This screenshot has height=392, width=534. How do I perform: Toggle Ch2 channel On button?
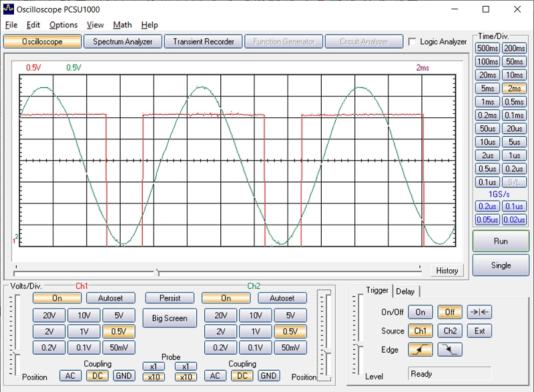pos(226,298)
